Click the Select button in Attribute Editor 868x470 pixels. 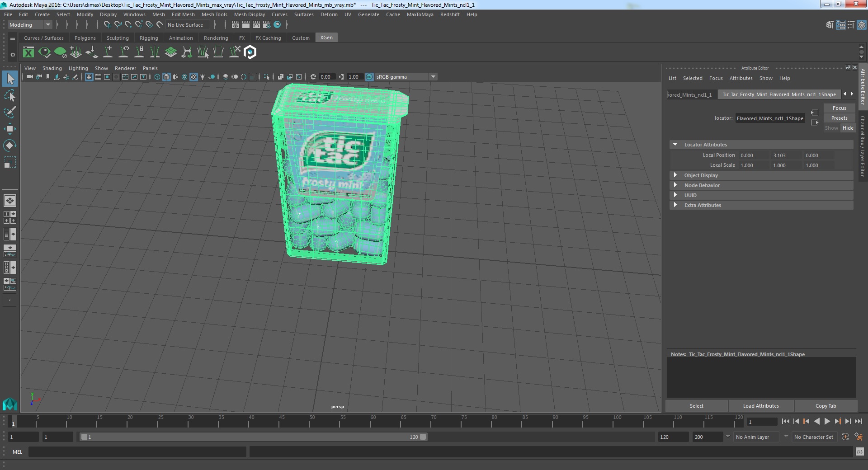(x=696, y=406)
